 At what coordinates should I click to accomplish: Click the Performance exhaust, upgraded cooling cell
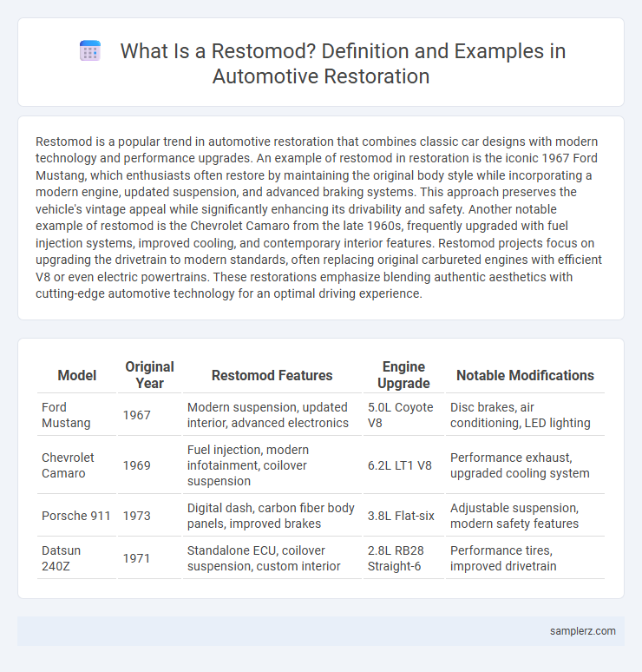point(525,465)
